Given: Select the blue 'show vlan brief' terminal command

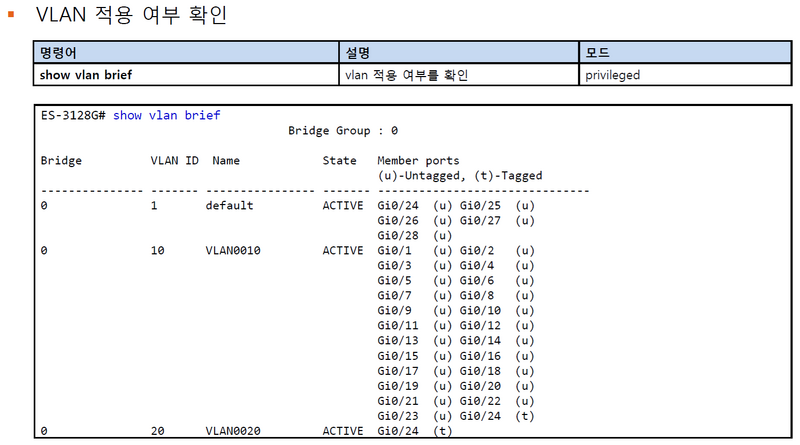Looking at the screenshot, I should pyautogui.click(x=167, y=115).
